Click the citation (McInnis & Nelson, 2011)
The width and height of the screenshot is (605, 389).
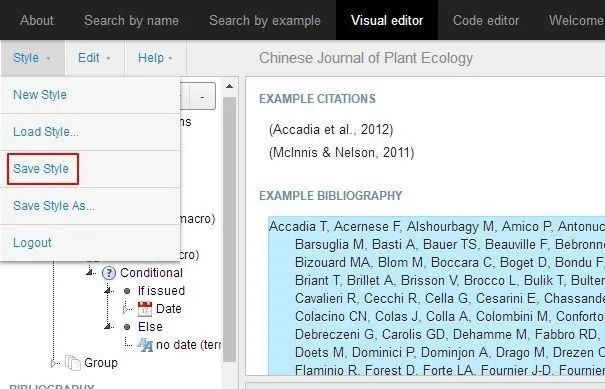coord(341,152)
